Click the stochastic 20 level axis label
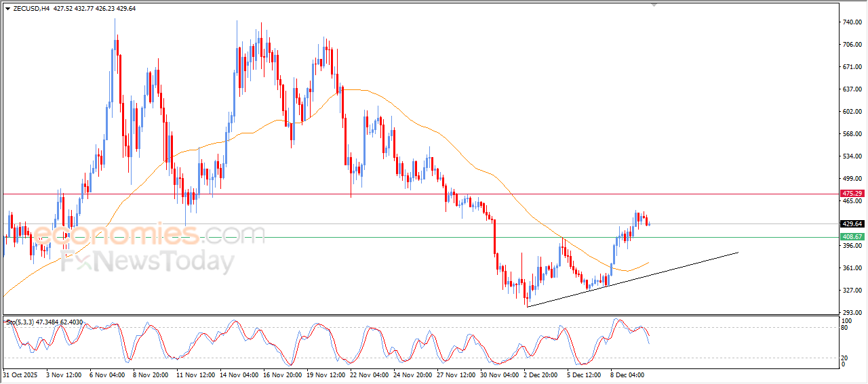 pos(845,358)
